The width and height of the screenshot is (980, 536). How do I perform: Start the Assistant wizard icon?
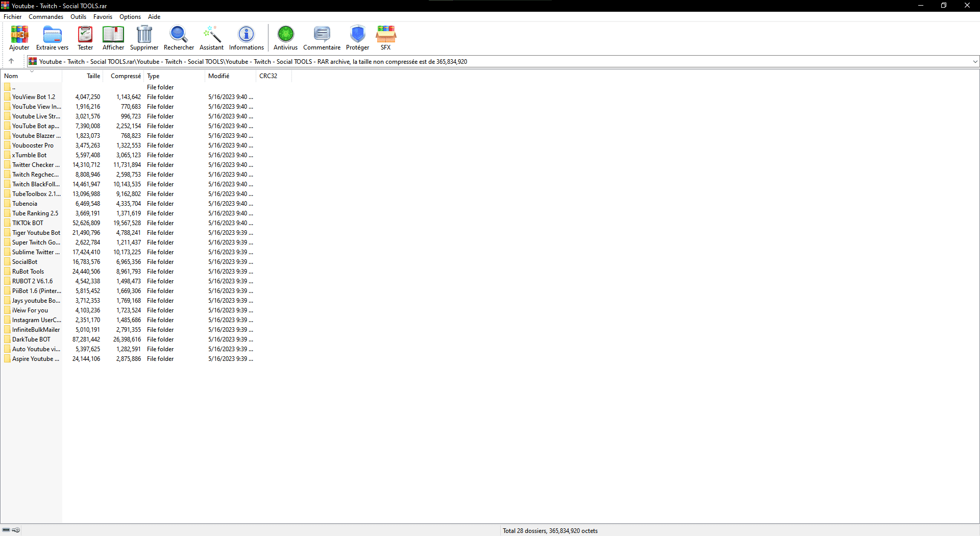(211, 34)
